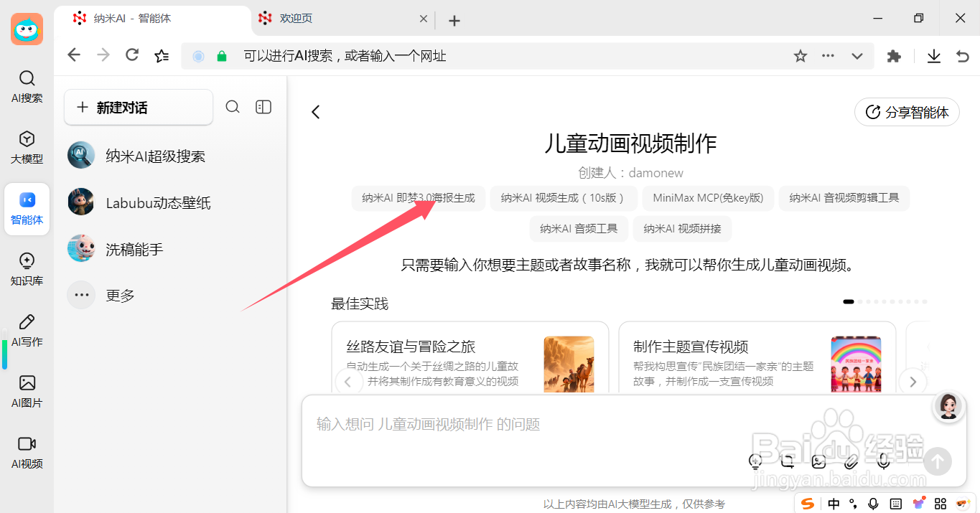Click the 分享智能体 share button
Screen dimensions: 980x513
pyautogui.click(x=907, y=112)
